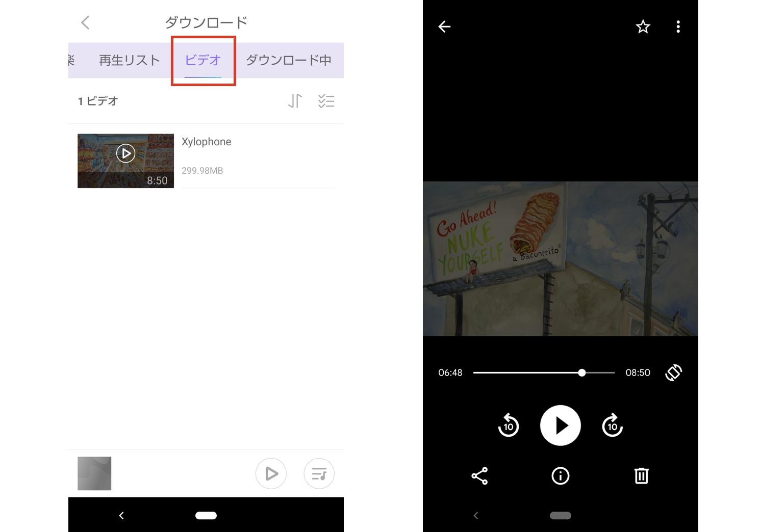Tap the 08:50 total duration label
This screenshot has width=761, height=532.
click(638, 373)
